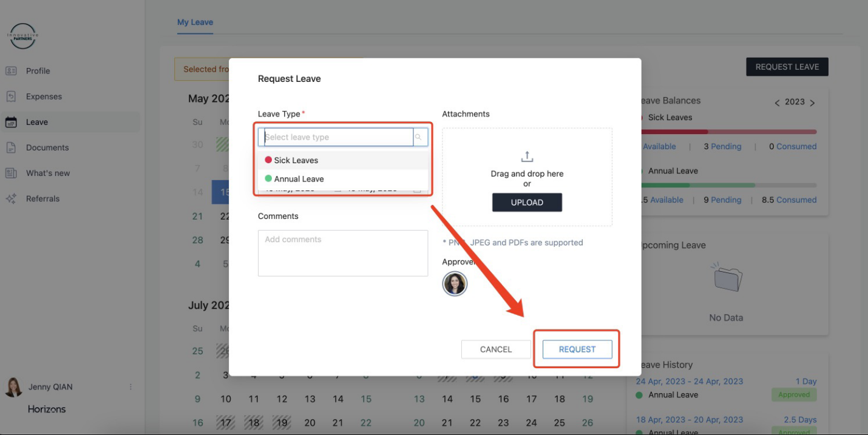
Task: Click the Profile icon in sidebar
Action: pos(11,71)
